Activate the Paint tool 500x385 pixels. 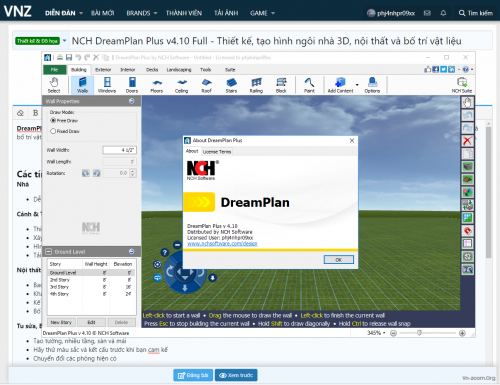coord(309,85)
